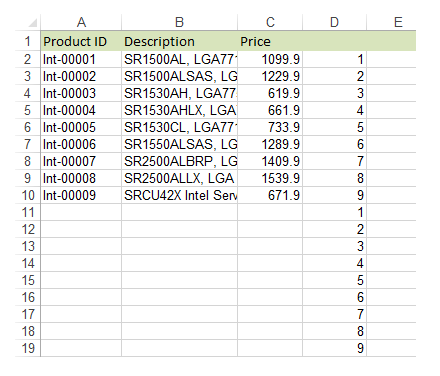The height and width of the screenshot is (376, 440).
Task: Select price cell 619.9
Action: [270, 93]
